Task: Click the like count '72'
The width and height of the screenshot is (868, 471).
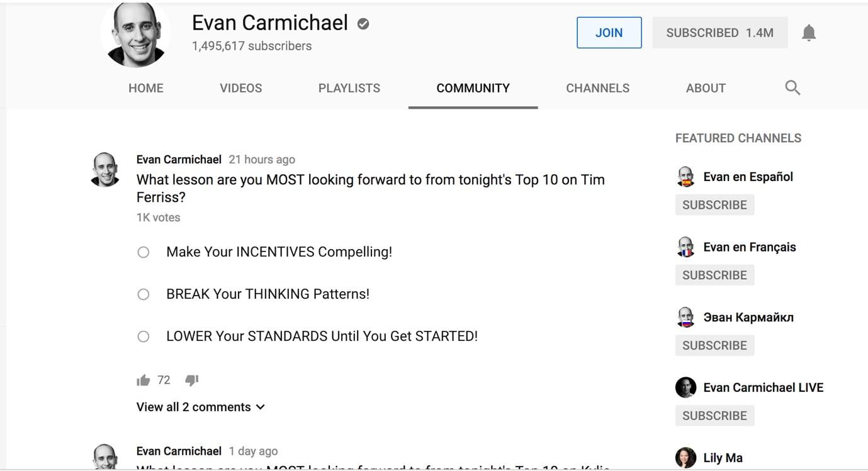Action: tap(164, 380)
